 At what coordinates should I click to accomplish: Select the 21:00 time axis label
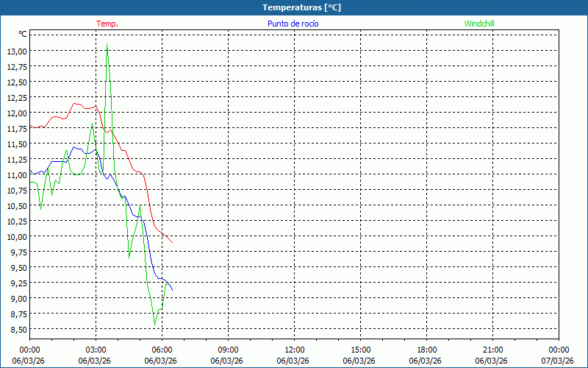[492, 350]
